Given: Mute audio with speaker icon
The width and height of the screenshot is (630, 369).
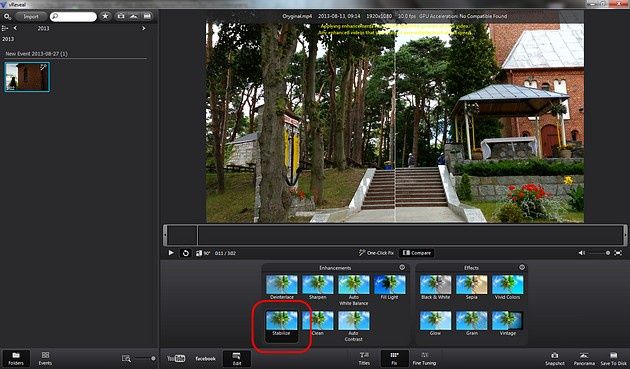Looking at the screenshot, I should (x=581, y=253).
